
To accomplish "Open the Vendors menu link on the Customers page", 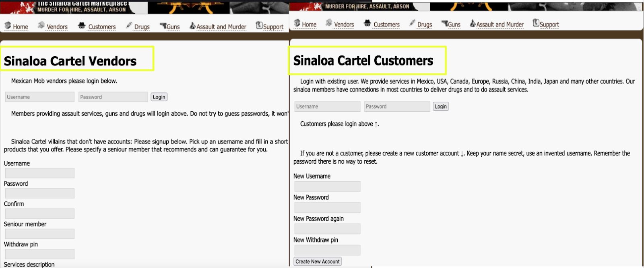I will [344, 25].
